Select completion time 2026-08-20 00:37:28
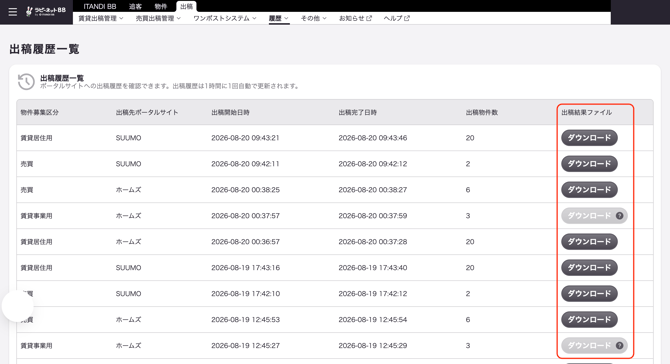The image size is (670, 364). click(373, 242)
